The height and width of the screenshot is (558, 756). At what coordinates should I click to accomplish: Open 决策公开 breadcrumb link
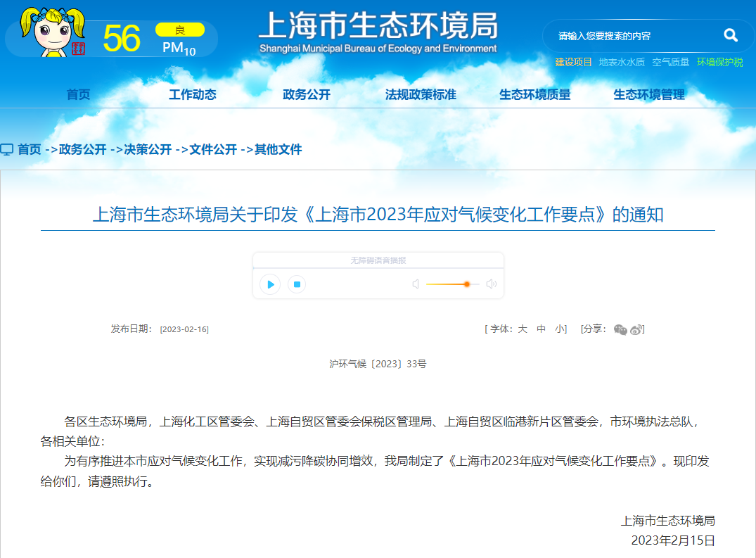[x=148, y=149]
